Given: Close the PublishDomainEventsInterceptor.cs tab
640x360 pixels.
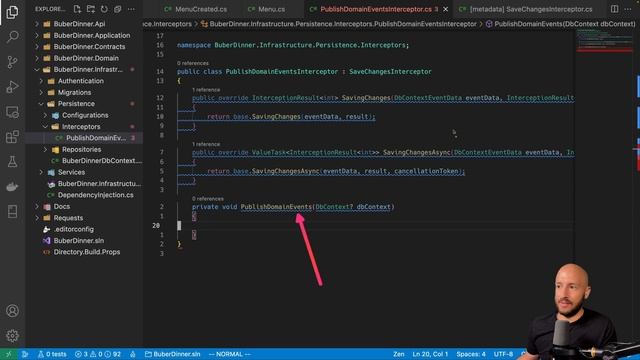Looking at the screenshot, I should (x=446, y=9).
